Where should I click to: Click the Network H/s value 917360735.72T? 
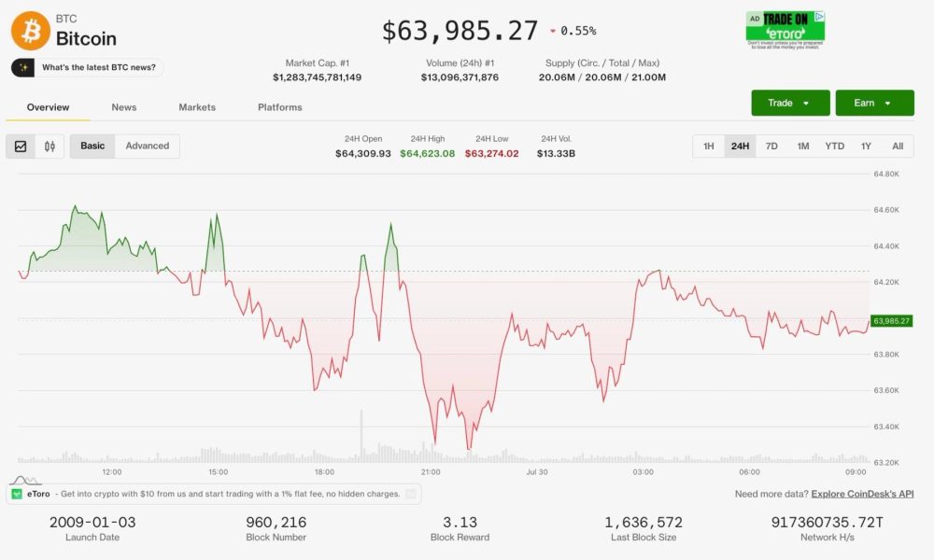click(828, 523)
